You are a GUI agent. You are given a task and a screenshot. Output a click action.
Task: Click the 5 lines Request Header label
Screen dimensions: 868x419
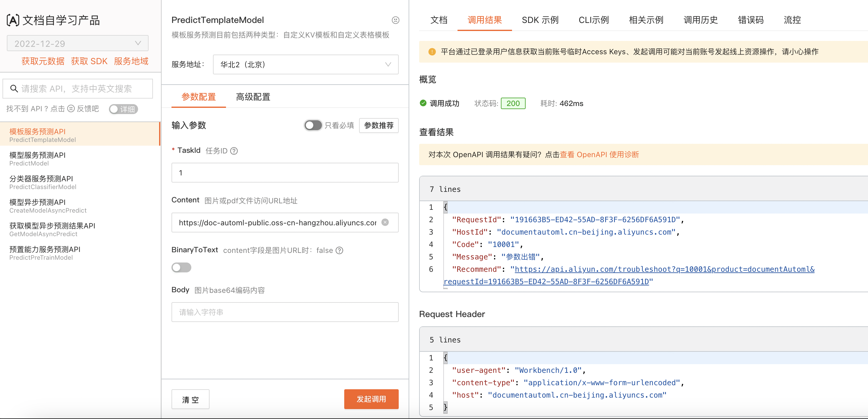pos(445,340)
